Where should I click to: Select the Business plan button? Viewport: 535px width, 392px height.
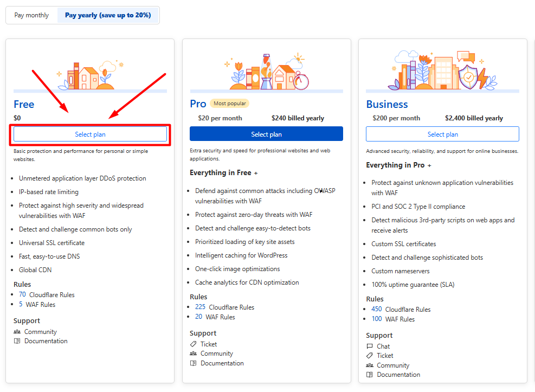tap(442, 134)
